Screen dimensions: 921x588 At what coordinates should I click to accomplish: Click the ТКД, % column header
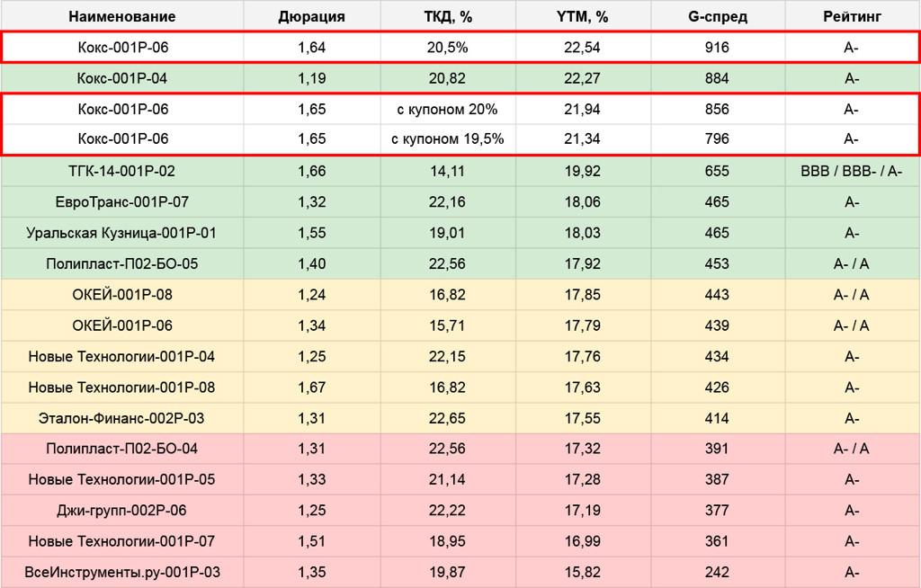[448, 16]
